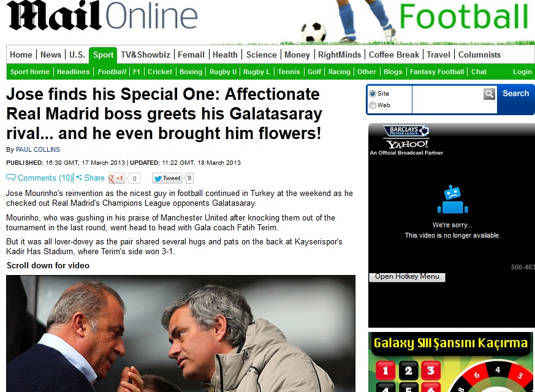The width and height of the screenshot is (535, 392).
Task: Click Open Hotkey Menu button
Action: point(407,276)
